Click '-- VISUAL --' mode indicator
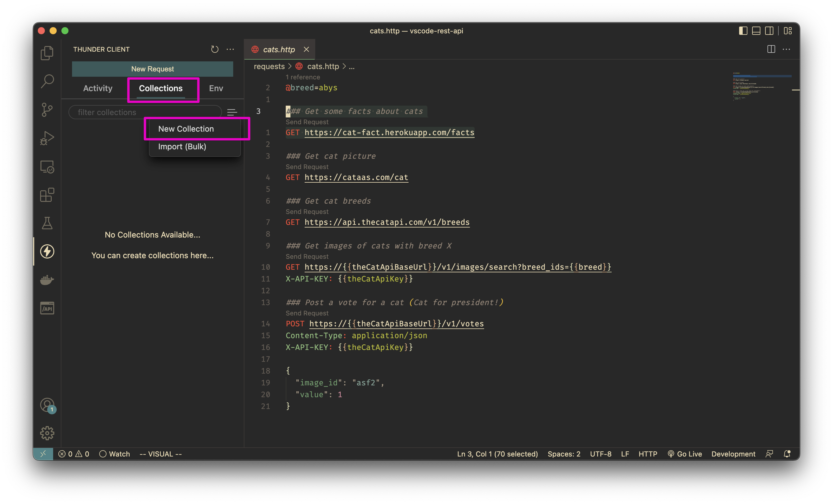The image size is (833, 504). tap(161, 454)
